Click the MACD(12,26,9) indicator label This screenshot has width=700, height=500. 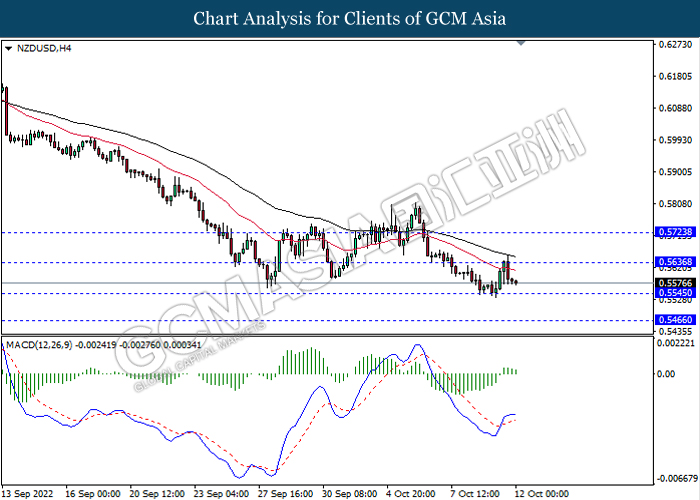102,345
